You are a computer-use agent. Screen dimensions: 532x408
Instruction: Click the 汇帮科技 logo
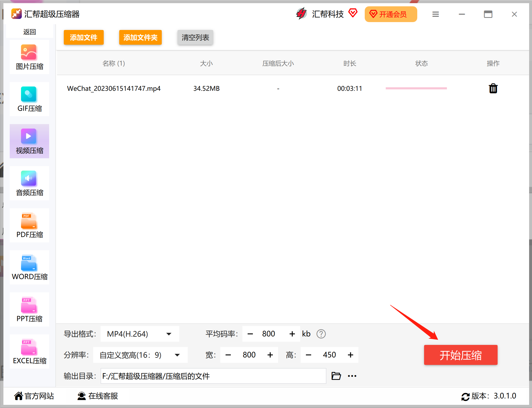coord(301,14)
